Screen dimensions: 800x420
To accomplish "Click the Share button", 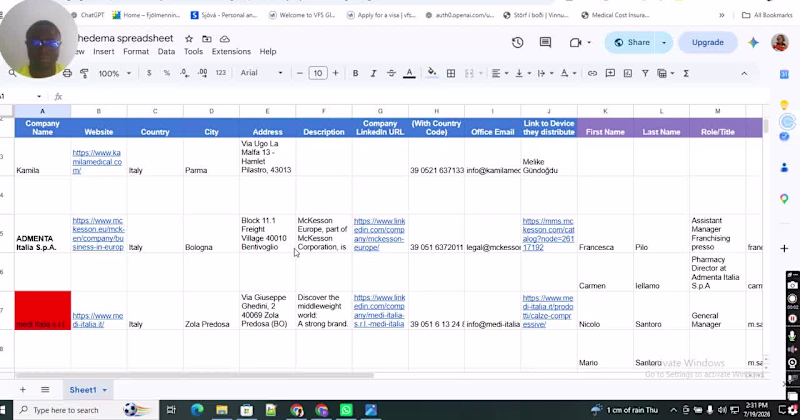I will [633, 43].
